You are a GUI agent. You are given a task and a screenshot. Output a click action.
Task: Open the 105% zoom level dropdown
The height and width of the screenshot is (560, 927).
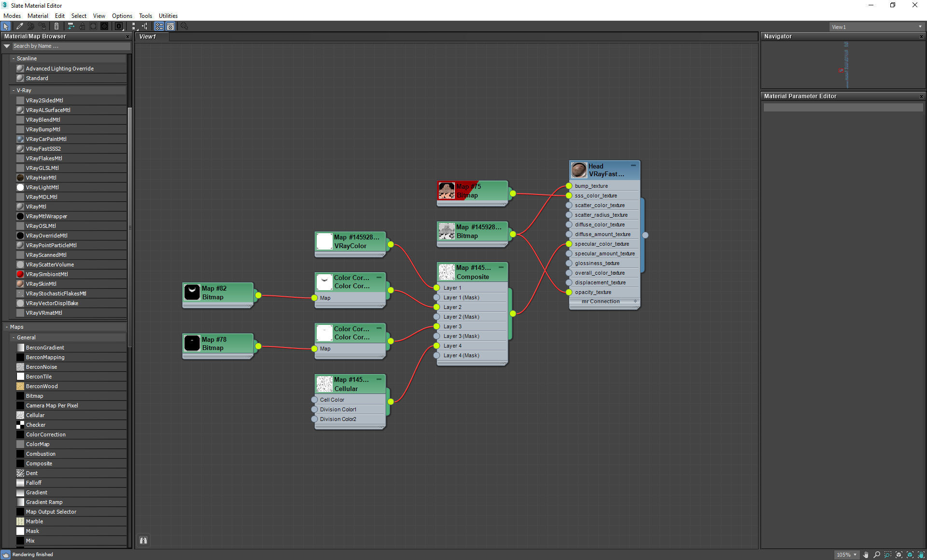855,555
